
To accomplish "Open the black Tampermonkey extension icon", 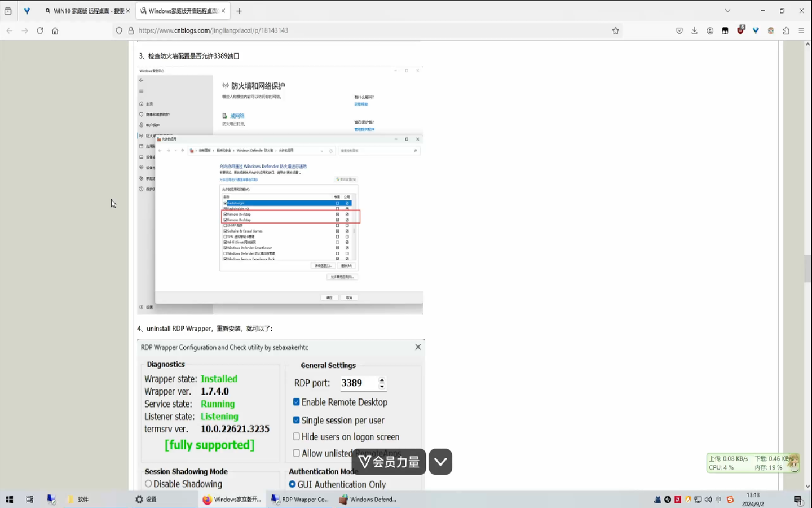I will coord(725,30).
